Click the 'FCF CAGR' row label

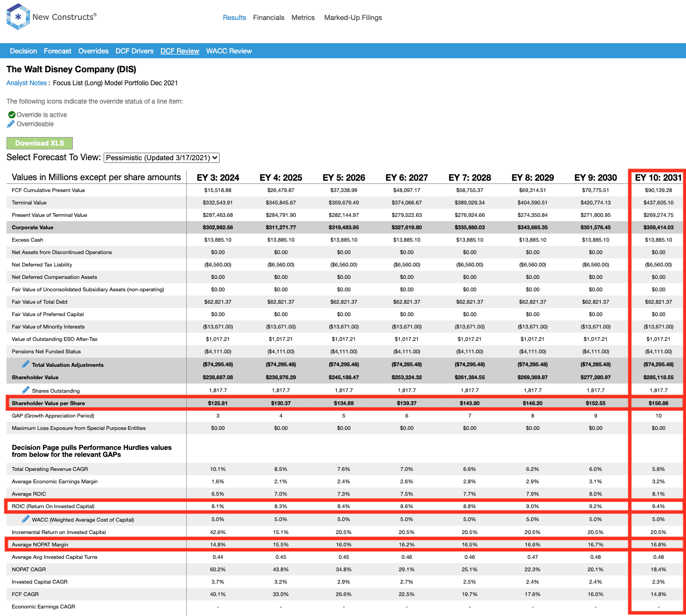25,594
